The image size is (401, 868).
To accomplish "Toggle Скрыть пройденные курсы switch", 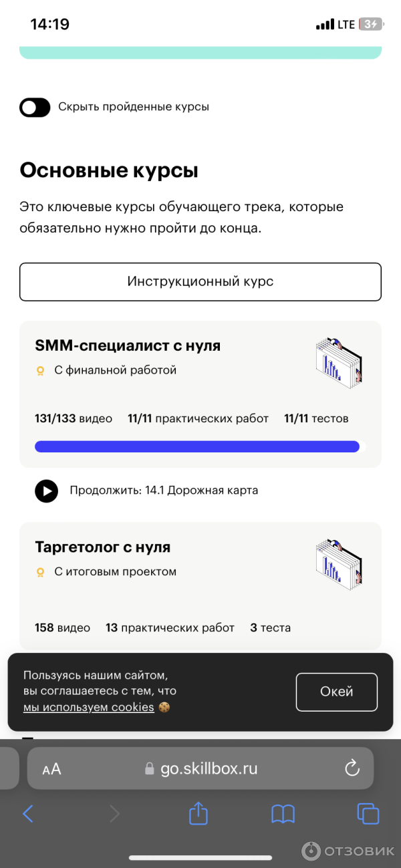I will click(x=35, y=107).
